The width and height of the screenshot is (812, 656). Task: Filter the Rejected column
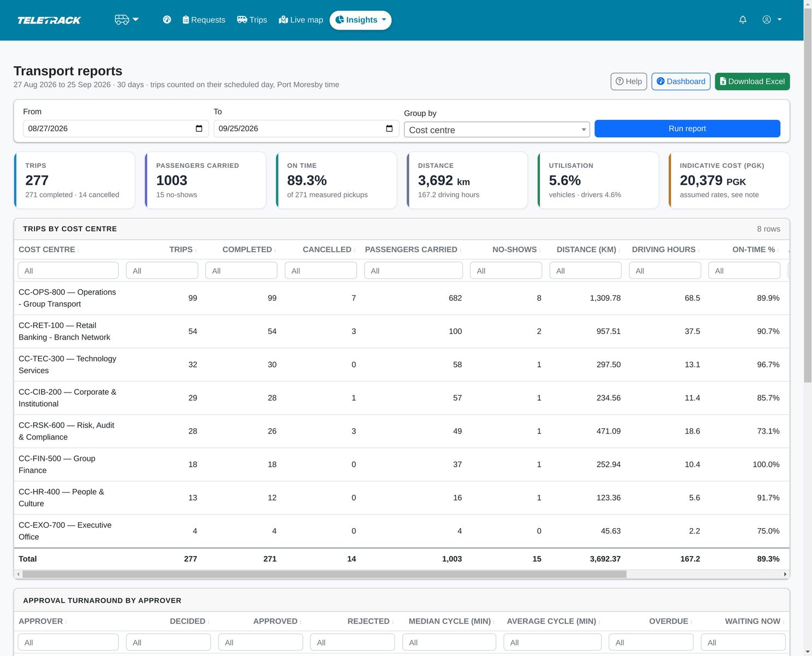(x=352, y=642)
